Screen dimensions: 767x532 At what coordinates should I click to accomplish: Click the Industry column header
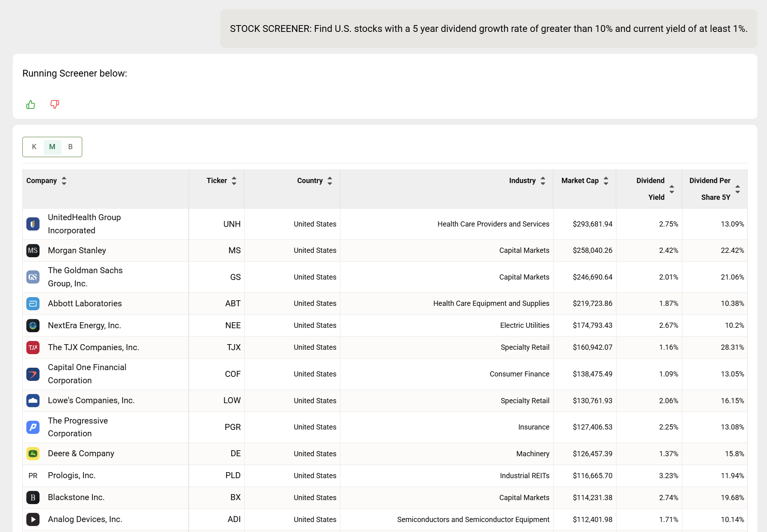point(522,181)
